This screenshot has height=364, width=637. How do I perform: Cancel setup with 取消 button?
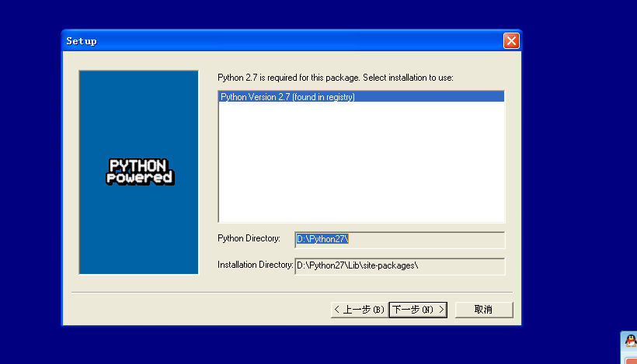484,310
